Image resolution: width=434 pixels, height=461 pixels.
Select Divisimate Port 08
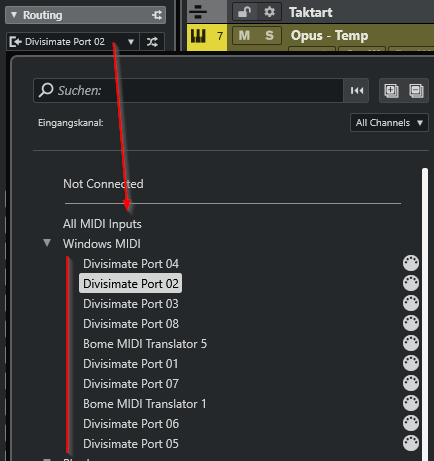pos(131,324)
